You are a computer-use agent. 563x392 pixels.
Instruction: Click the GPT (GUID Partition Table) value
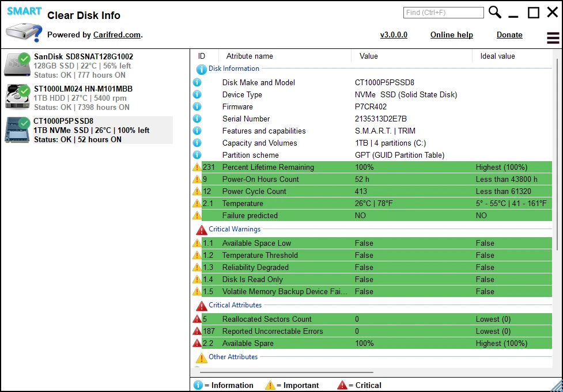point(399,155)
